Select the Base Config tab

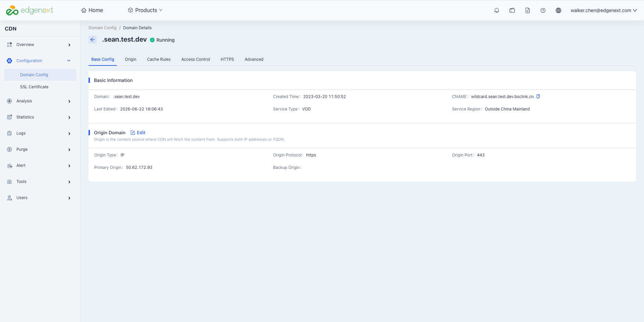[103, 59]
